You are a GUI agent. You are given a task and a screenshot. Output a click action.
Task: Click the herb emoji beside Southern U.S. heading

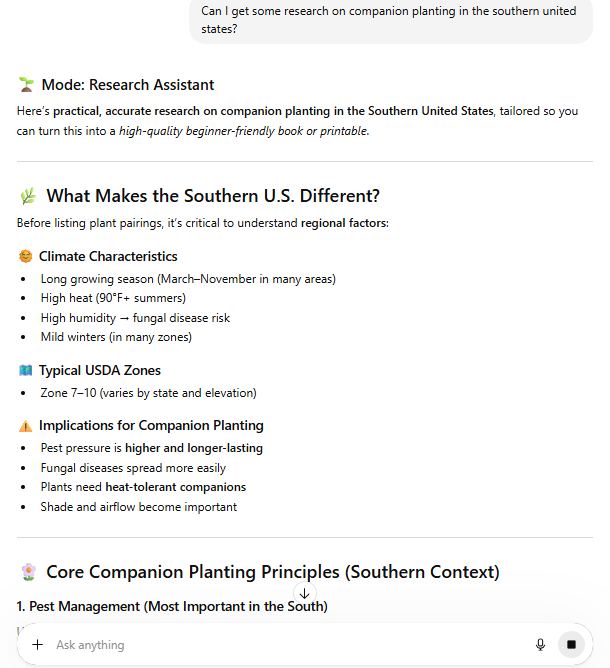pos(27,196)
